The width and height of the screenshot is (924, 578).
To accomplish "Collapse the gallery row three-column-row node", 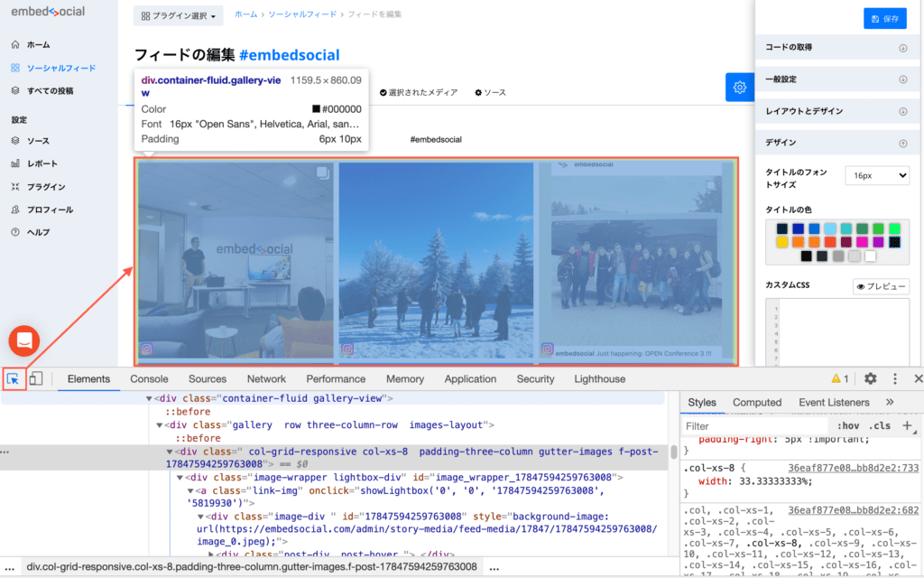I will (x=159, y=424).
